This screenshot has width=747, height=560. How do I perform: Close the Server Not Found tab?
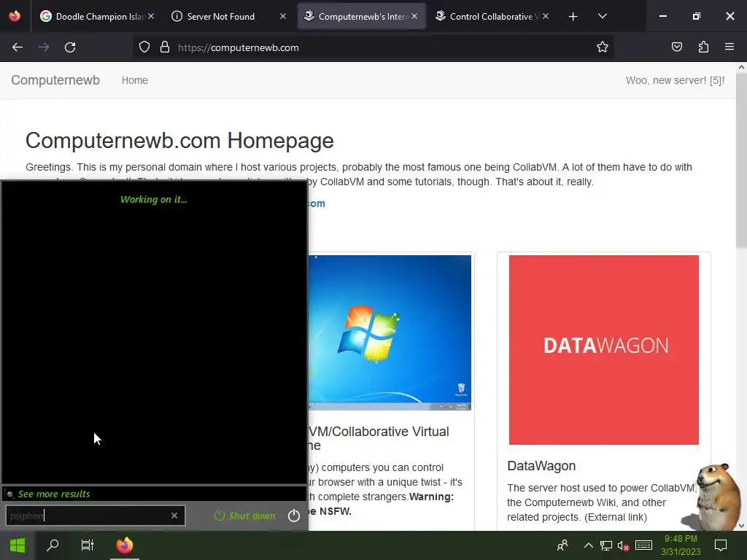pyautogui.click(x=283, y=16)
